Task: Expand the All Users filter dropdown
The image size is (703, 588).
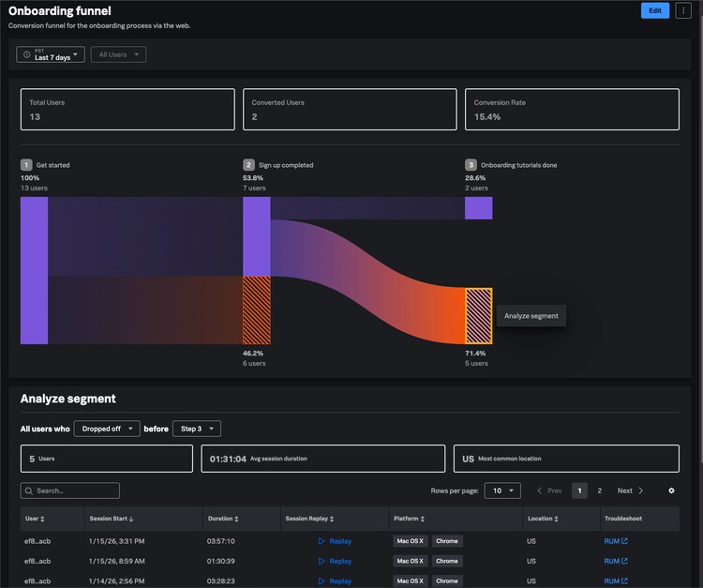Action: click(x=118, y=55)
